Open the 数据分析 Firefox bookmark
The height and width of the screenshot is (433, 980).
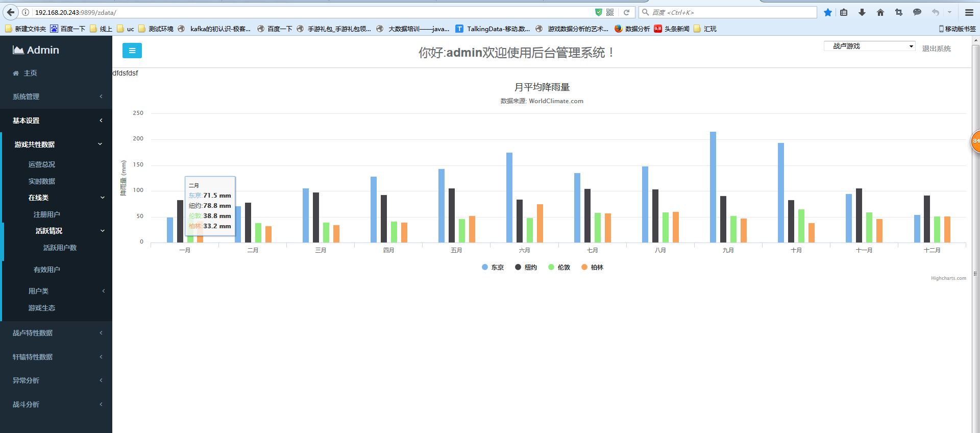[632, 29]
